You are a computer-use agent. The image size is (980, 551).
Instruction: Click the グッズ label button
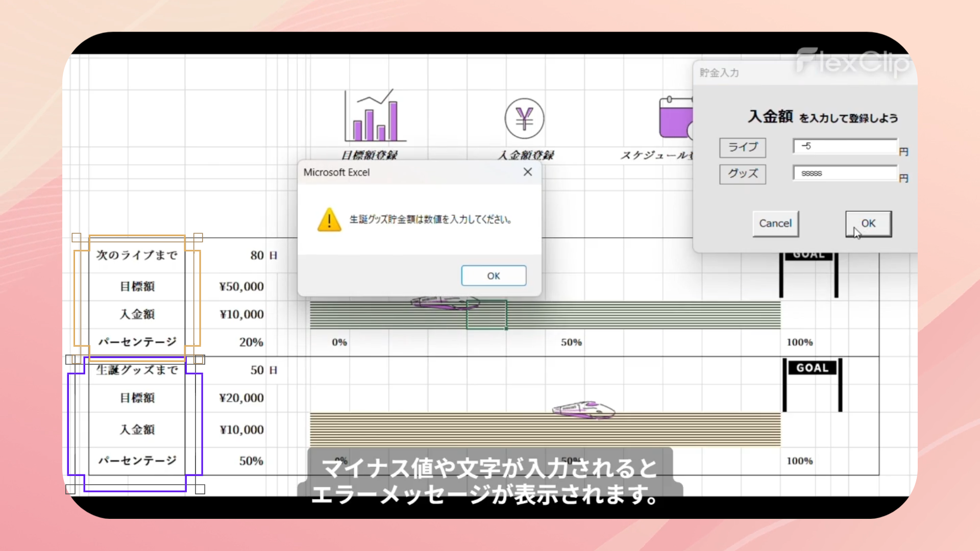(742, 174)
